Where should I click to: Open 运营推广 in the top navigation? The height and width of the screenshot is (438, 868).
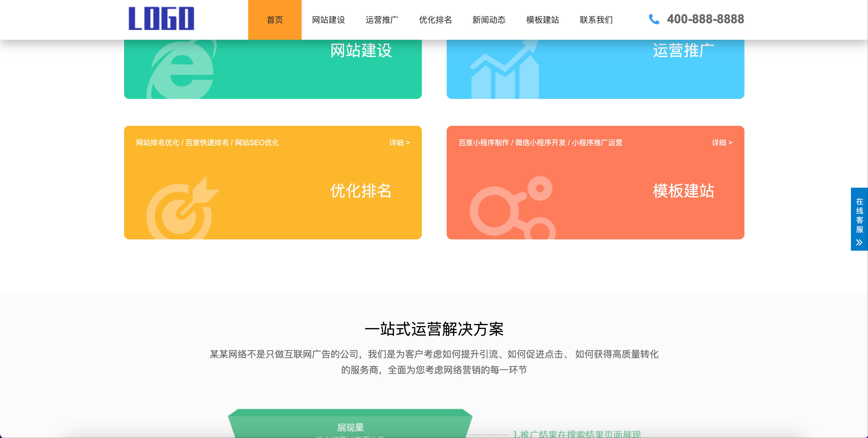(382, 20)
